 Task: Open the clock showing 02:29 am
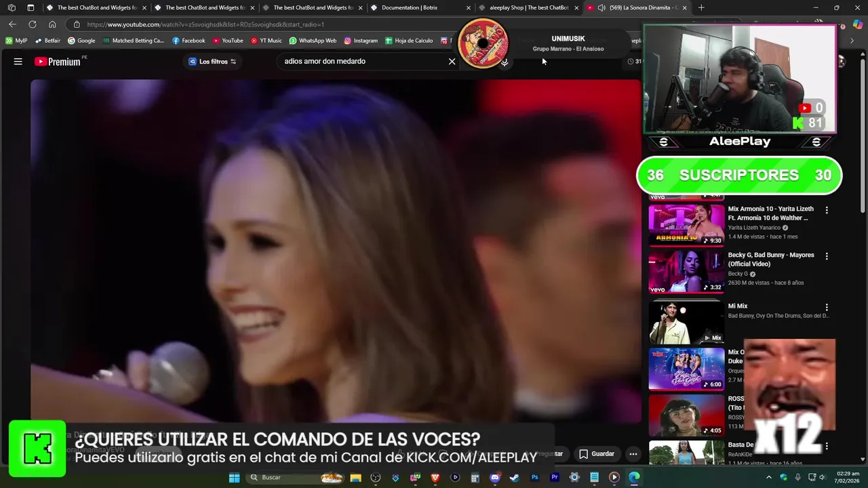[848, 477]
